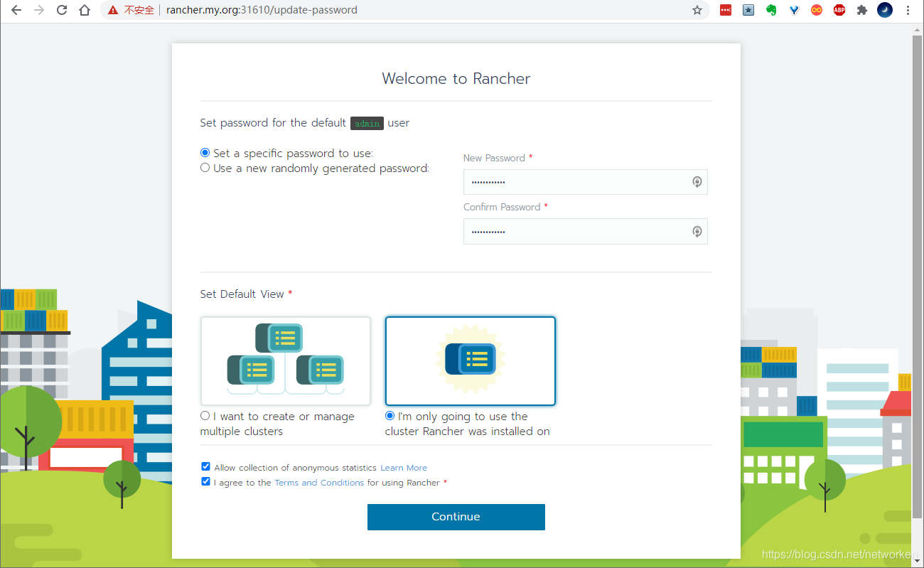Select 'Use a new randomly generated password'

(205, 168)
